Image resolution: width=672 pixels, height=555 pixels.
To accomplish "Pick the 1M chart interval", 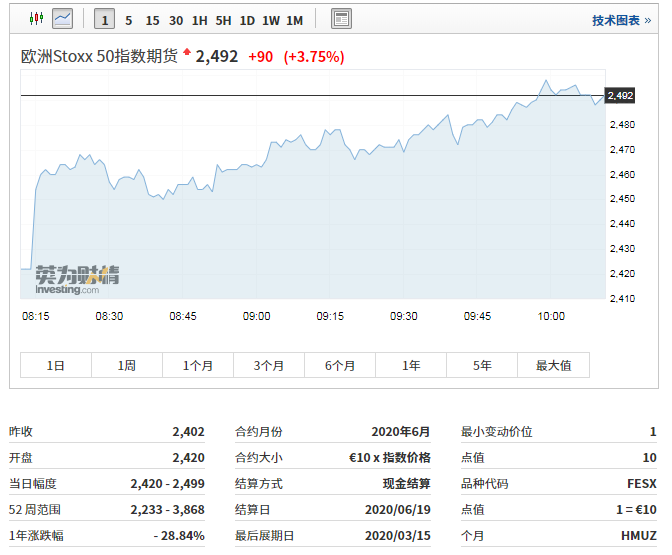I will pyautogui.click(x=294, y=20).
